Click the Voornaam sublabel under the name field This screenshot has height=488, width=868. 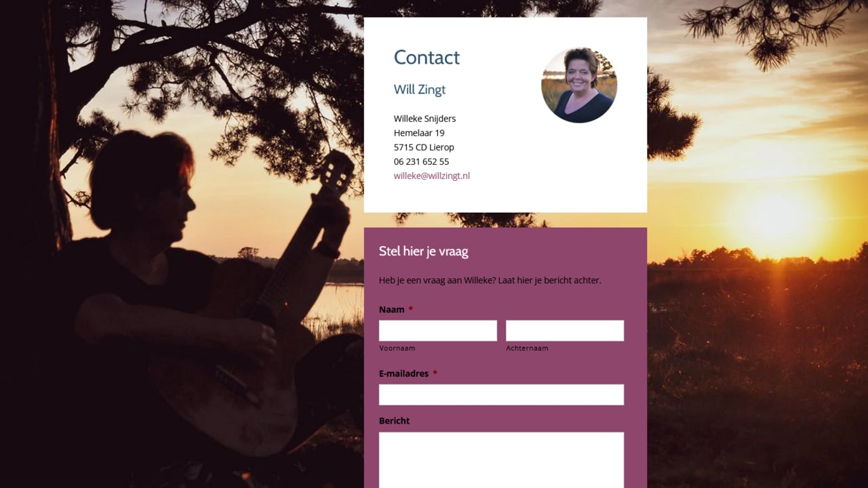click(x=397, y=348)
